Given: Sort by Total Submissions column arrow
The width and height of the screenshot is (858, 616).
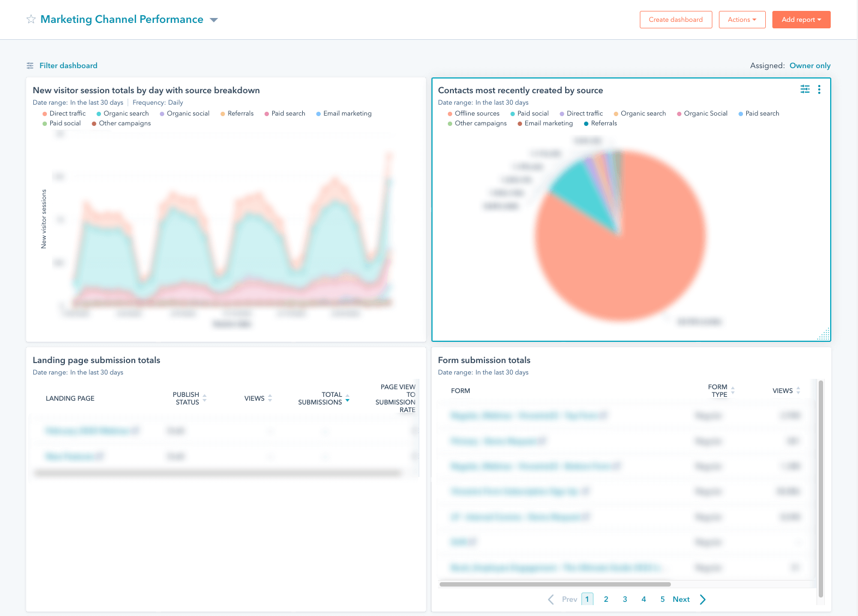Looking at the screenshot, I should 347,398.
